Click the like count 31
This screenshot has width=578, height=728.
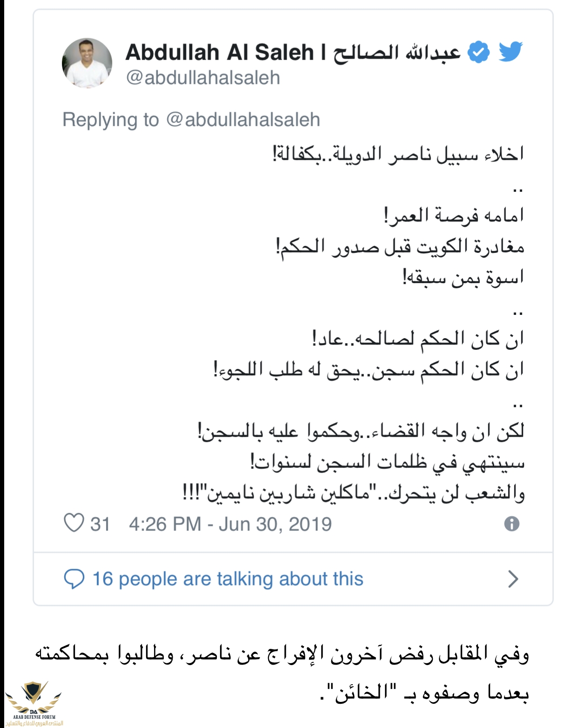[100, 524]
